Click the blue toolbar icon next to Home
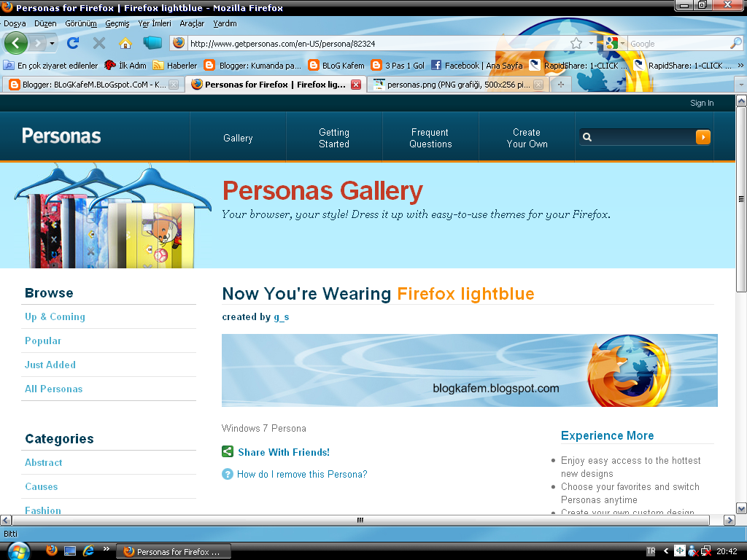 [152, 43]
